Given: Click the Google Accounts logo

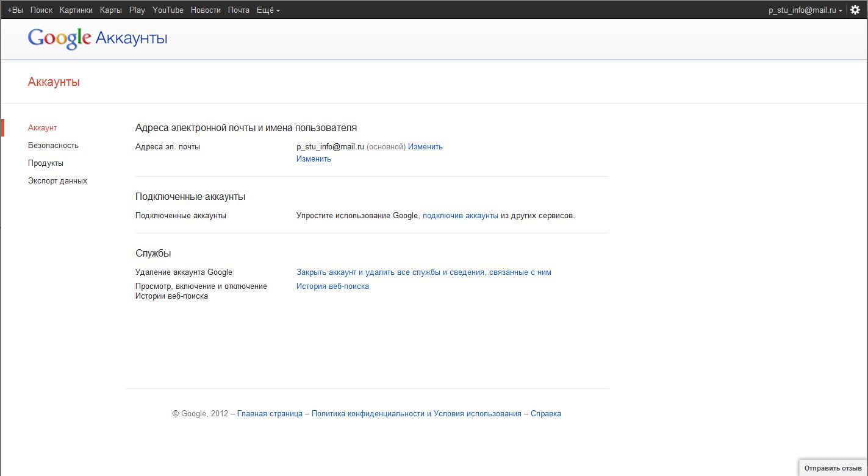Looking at the screenshot, I should coord(98,38).
